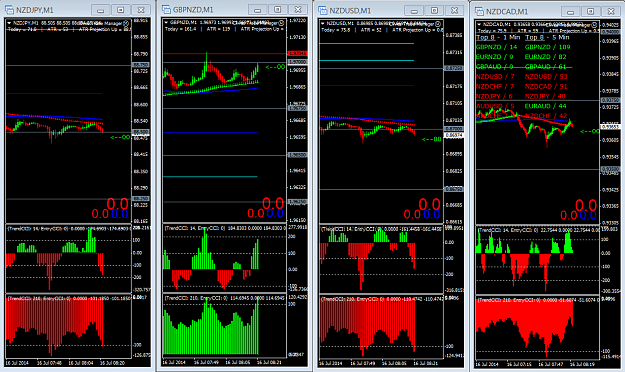Click 'EURAUD / 44' in 5 Min list
The image size is (625, 372).
[546, 106]
